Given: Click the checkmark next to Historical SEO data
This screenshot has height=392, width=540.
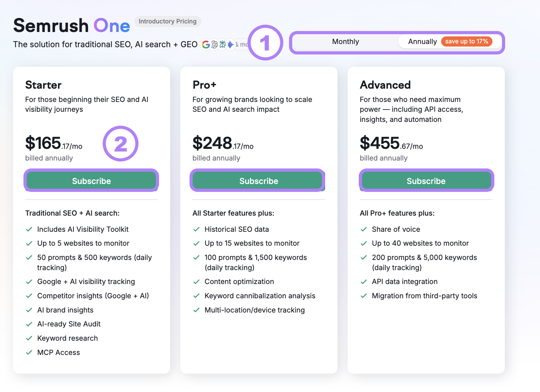Looking at the screenshot, I should pos(196,229).
